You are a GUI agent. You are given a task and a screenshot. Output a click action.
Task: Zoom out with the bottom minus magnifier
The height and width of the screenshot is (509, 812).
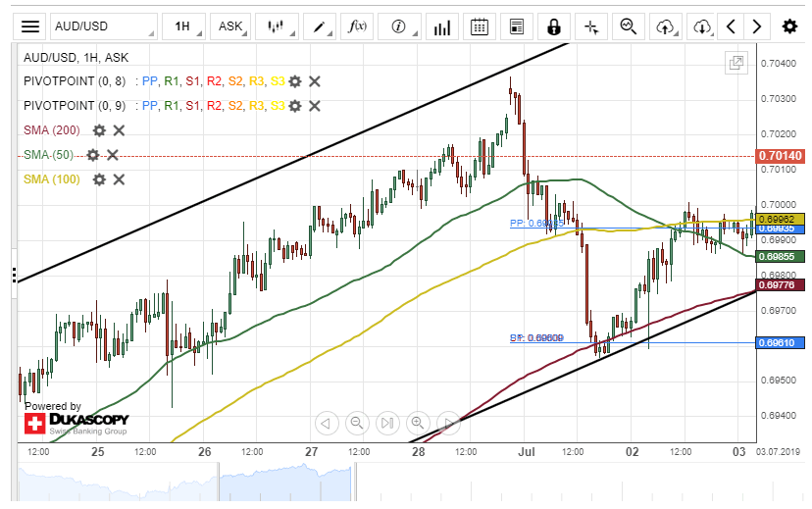click(x=357, y=424)
